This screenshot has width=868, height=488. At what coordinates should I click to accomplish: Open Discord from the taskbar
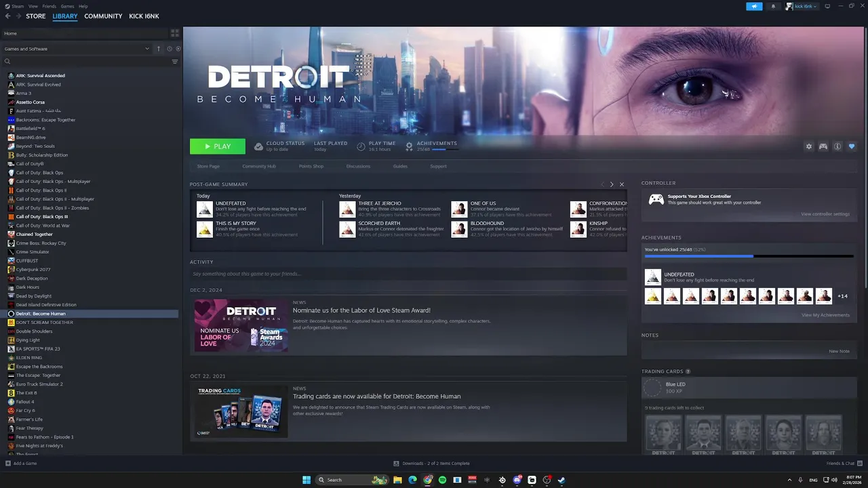tap(517, 480)
